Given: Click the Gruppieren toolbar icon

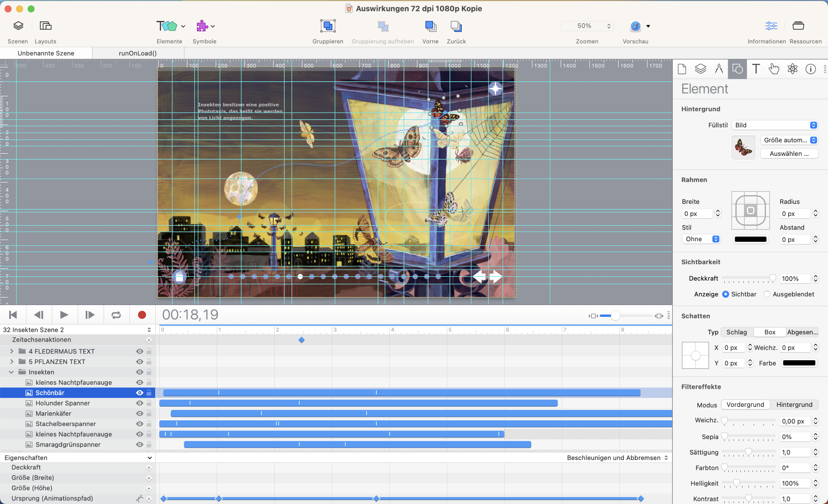Looking at the screenshot, I should (x=328, y=26).
